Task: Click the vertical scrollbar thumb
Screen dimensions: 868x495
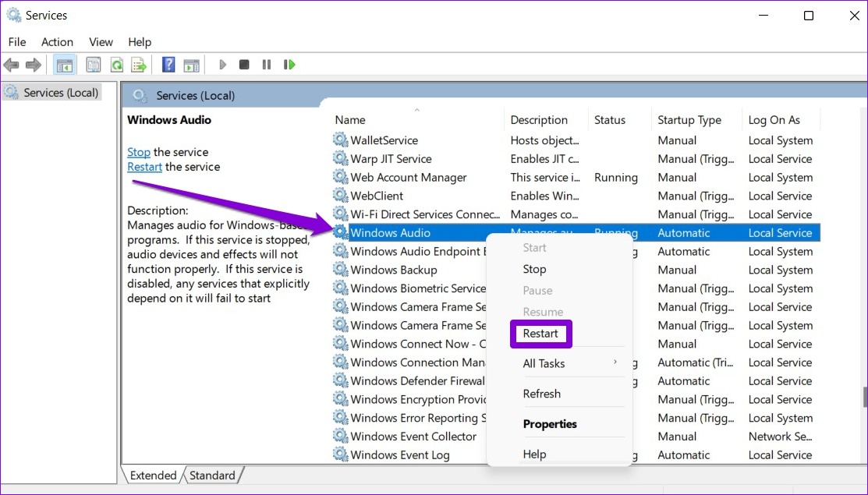Action: coord(864,397)
